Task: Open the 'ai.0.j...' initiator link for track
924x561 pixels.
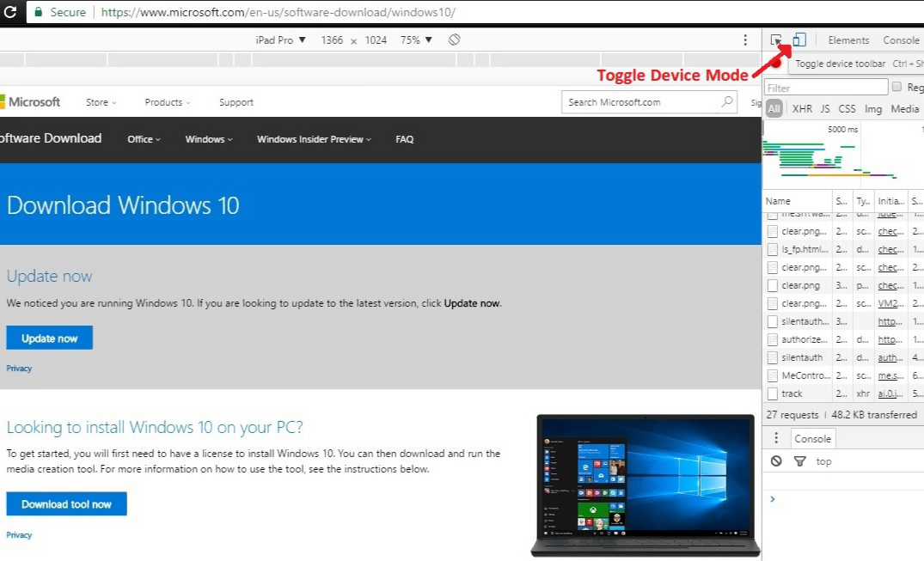Action: tap(891, 393)
